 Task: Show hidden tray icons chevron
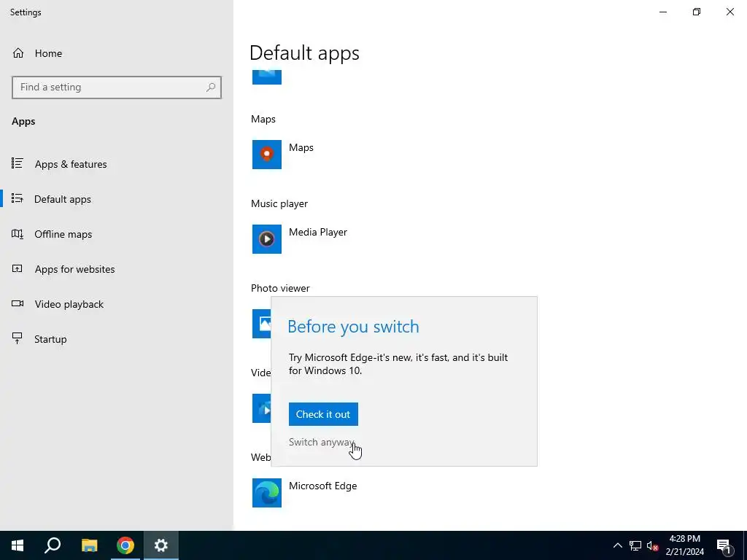617,545
